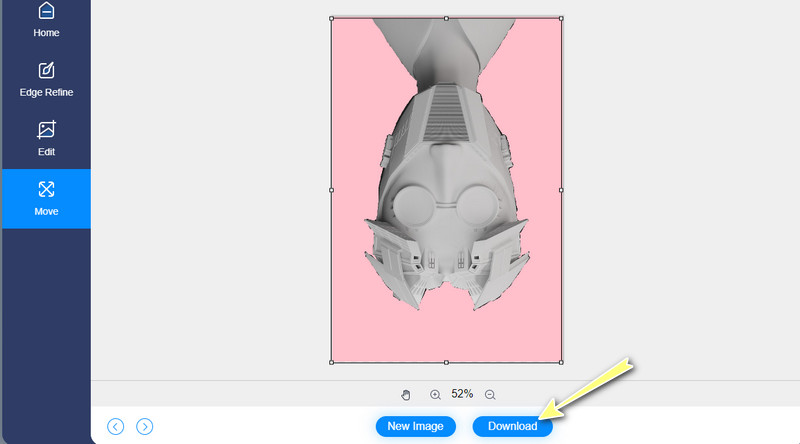Select the Edge Refine tool
This screenshot has width=800, height=444.
(x=46, y=79)
